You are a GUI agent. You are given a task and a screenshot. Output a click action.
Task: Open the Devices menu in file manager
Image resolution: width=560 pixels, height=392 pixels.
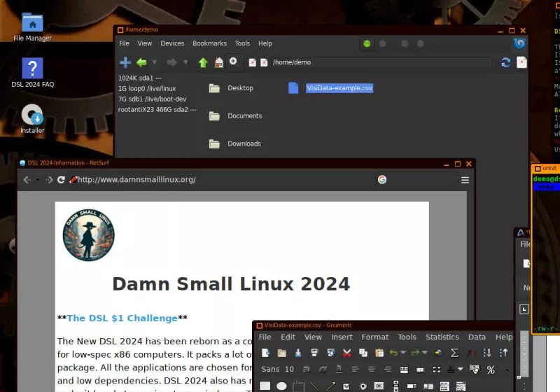click(x=172, y=43)
